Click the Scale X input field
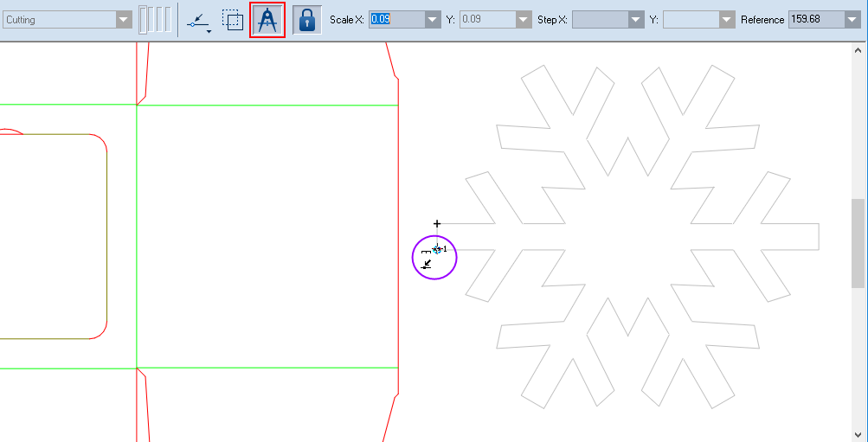This screenshot has height=442, width=868. click(x=395, y=20)
